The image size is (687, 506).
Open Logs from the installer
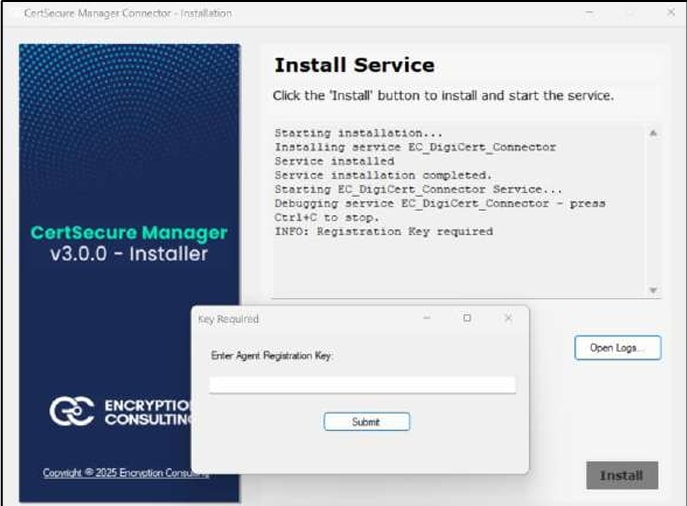617,348
